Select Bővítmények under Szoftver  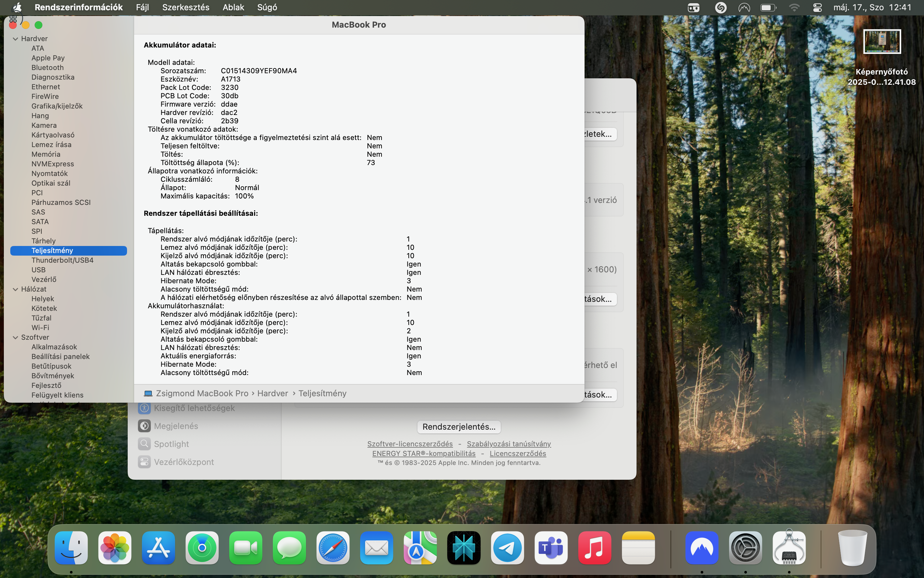point(53,376)
